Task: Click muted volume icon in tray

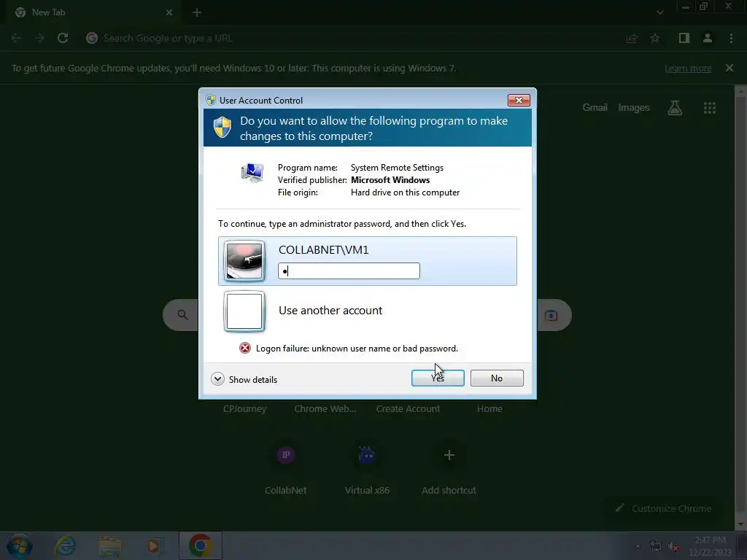Action: pos(673,547)
